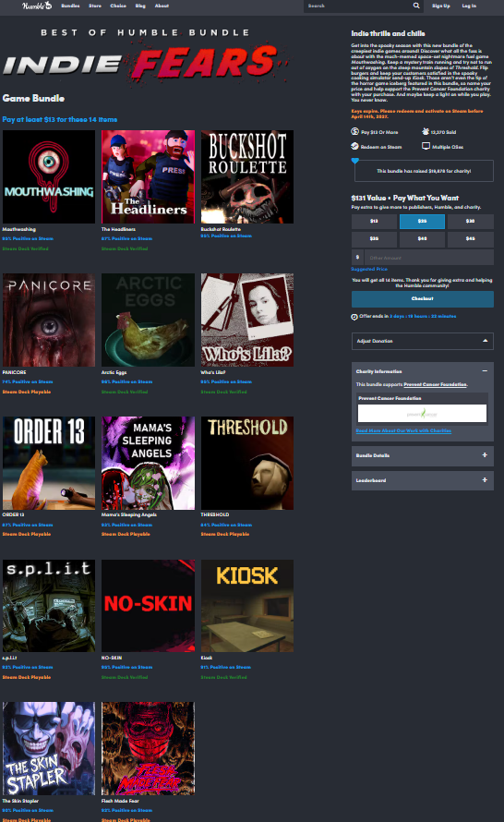The width and height of the screenshot is (504, 822).
Task: Click the Checkout button
Action: point(422,299)
